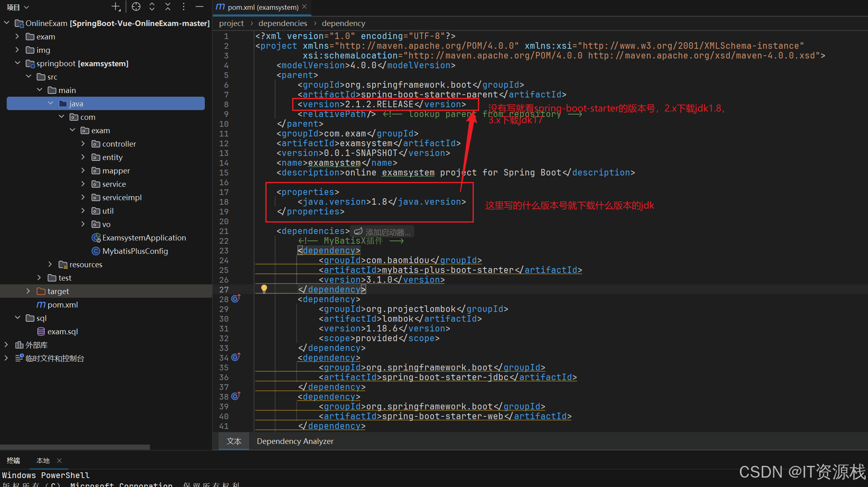Click the locate/select opened file crosshair icon
868x487 pixels.
136,6
